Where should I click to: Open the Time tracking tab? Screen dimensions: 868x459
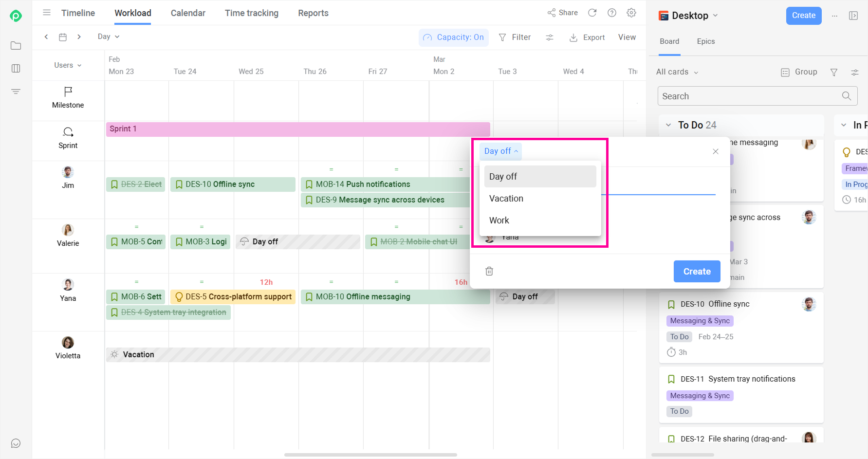click(252, 13)
